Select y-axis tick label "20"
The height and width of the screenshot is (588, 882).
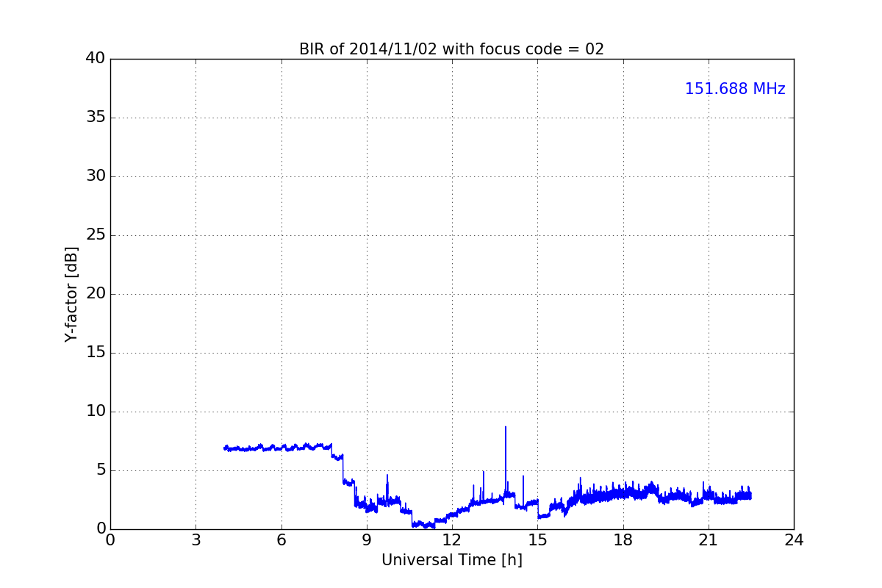pos(96,294)
